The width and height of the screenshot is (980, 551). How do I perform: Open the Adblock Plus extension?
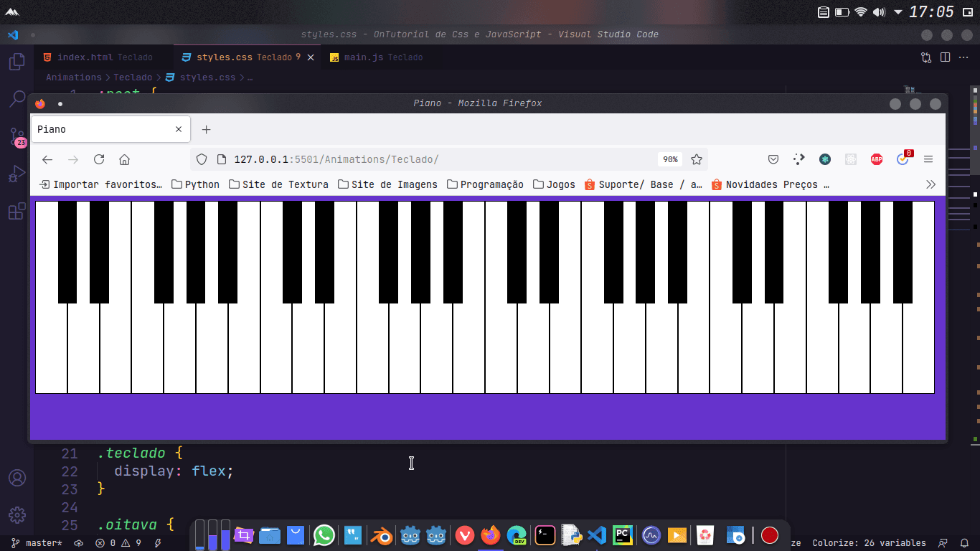[877, 159]
